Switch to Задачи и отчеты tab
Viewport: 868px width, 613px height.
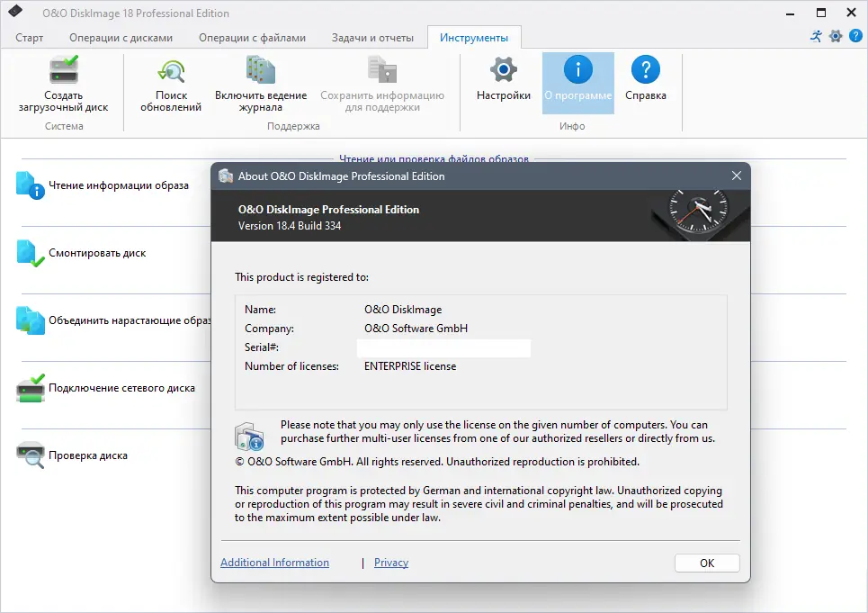[372, 38]
